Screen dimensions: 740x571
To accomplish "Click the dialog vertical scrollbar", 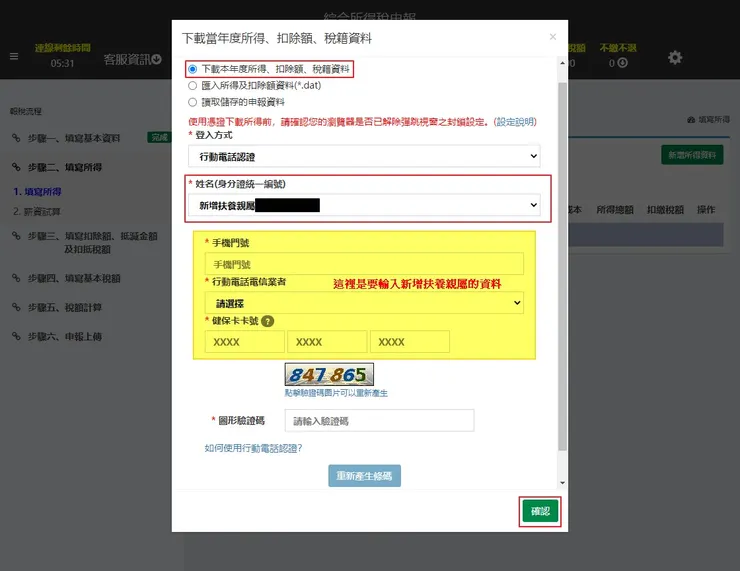I will coord(562,267).
